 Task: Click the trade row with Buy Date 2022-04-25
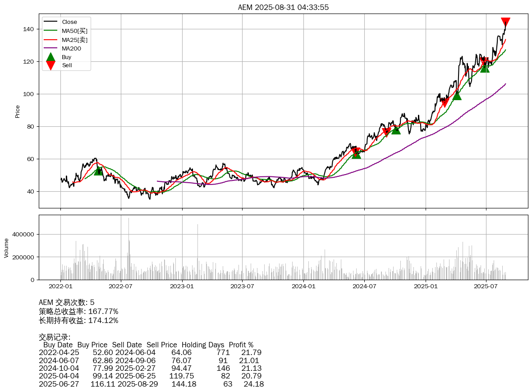tap(150, 352)
